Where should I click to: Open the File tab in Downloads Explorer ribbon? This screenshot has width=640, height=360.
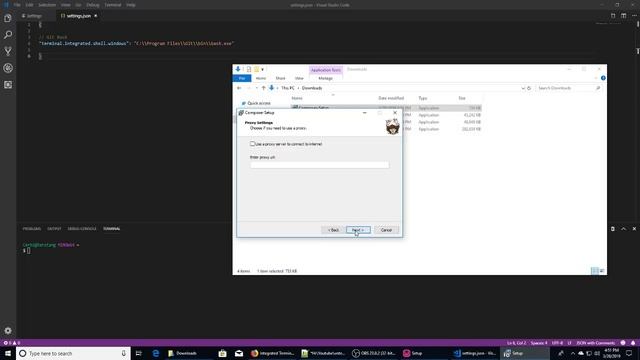pos(242,78)
